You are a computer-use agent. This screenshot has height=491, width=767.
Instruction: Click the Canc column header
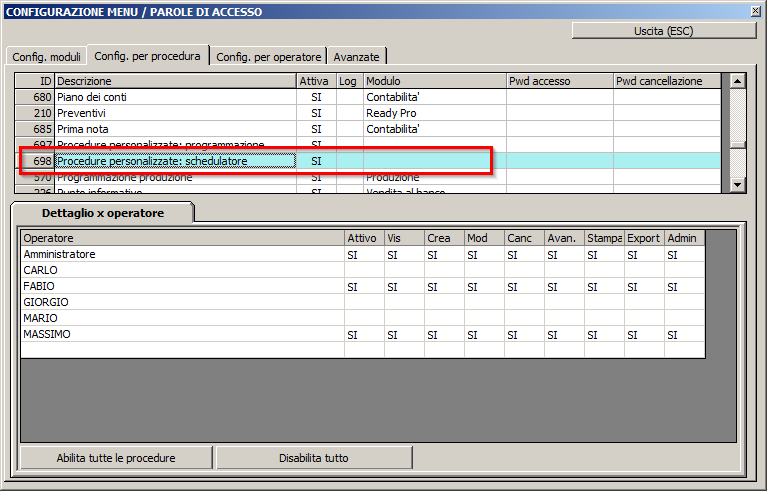pos(524,238)
